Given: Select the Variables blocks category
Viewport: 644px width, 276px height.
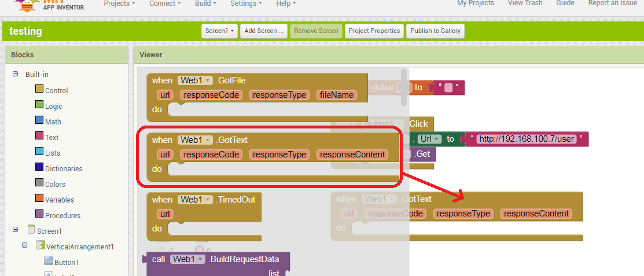Looking at the screenshot, I should pyautogui.click(x=59, y=200).
